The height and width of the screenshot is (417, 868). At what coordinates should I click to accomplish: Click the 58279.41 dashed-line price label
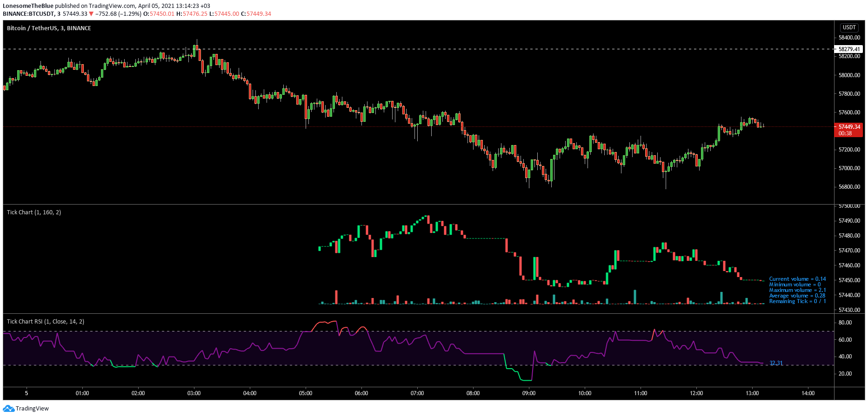[849, 49]
